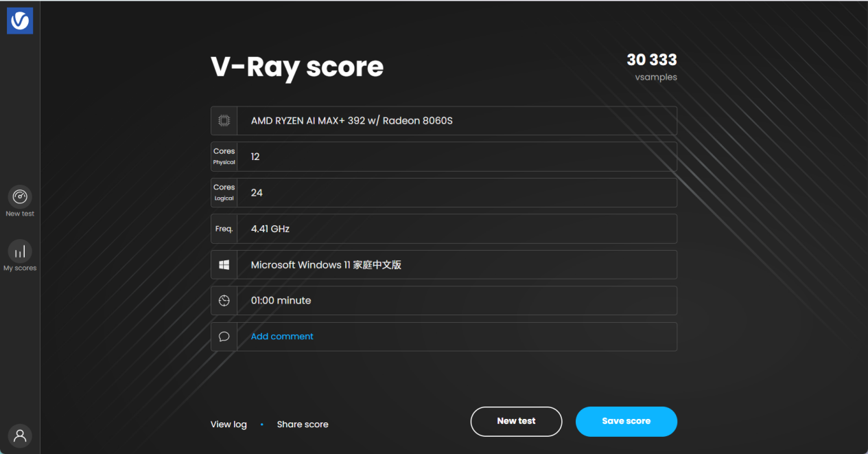Open My scores in the sidebar
868x454 pixels.
tap(20, 252)
